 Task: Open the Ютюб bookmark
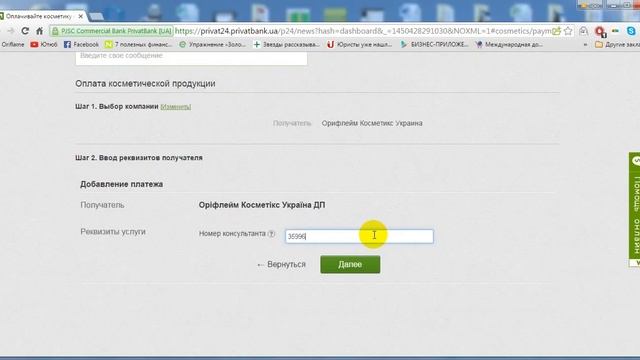coord(44,44)
